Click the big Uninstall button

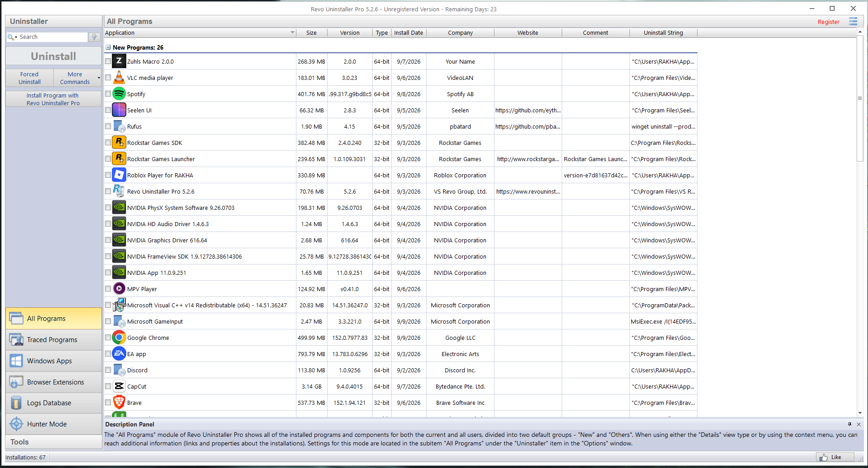(x=54, y=56)
